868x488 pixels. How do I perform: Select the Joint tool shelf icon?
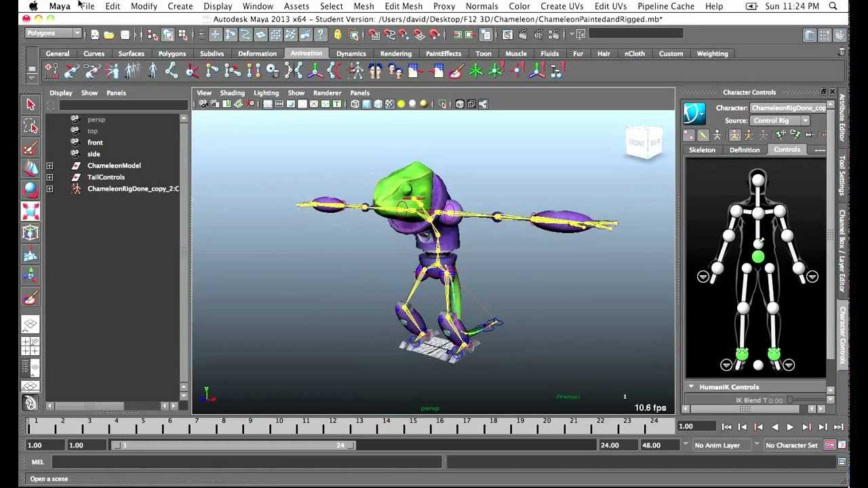[x=172, y=70]
